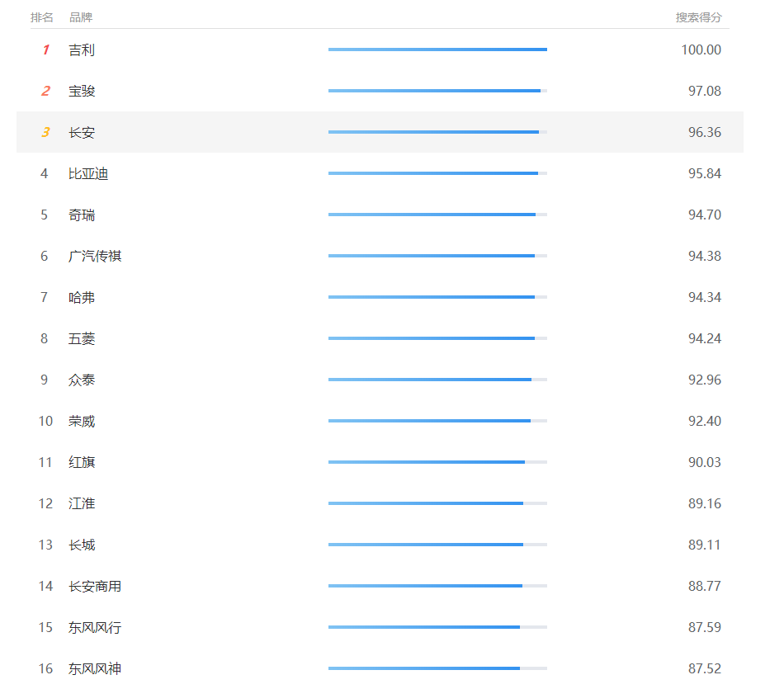Click the yellow rank 3 badge

[45, 132]
